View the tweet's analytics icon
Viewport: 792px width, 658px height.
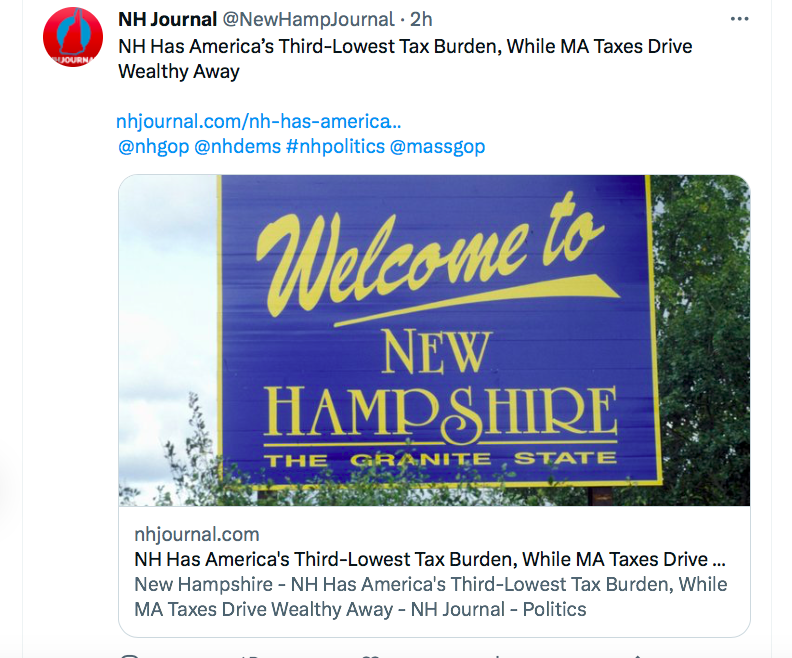click(490, 655)
